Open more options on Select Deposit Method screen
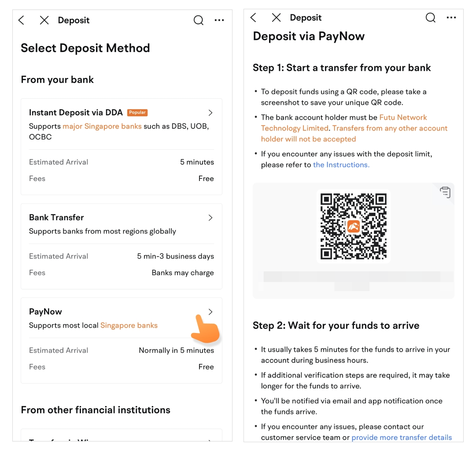This screenshot has width=476, height=451. (219, 20)
